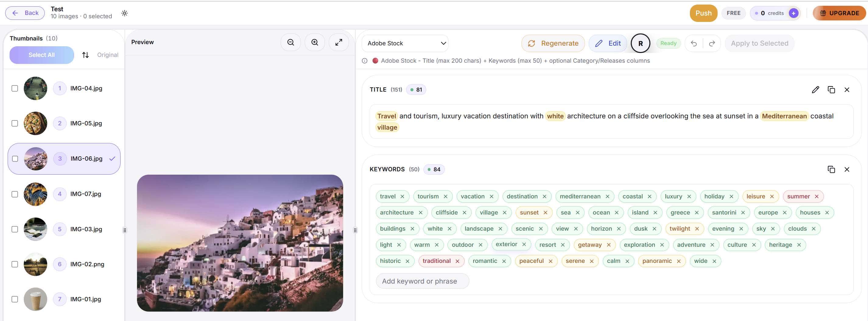Screen dimensions: 868x321
Task: Select the IMG-01.jpg coffee cup thumbnail
Action: pos(35,299)
